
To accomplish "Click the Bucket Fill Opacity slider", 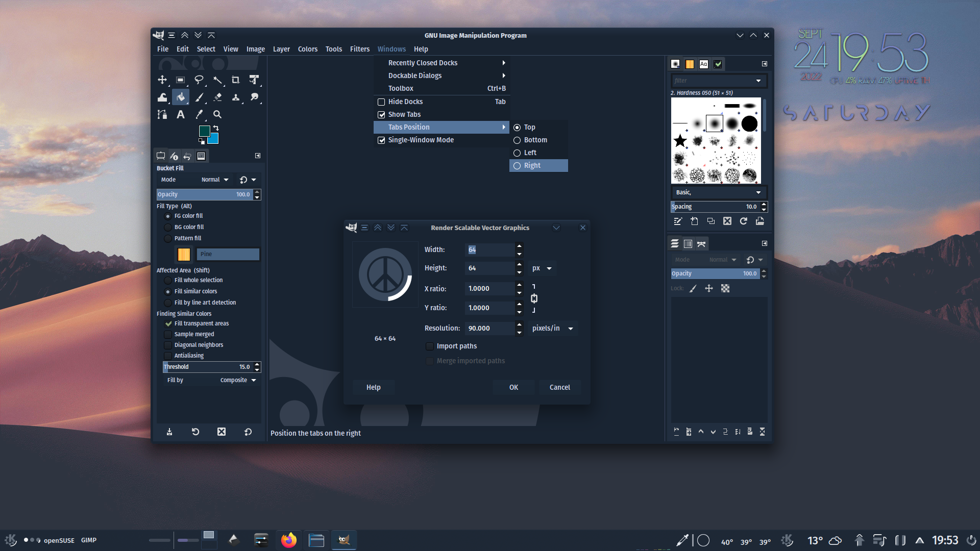I will tap(205, 194).
